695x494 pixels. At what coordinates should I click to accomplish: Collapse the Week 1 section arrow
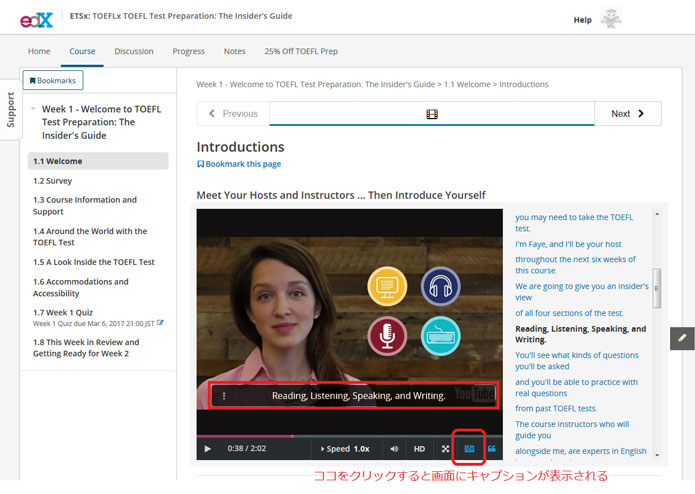[x=33, y=109]
